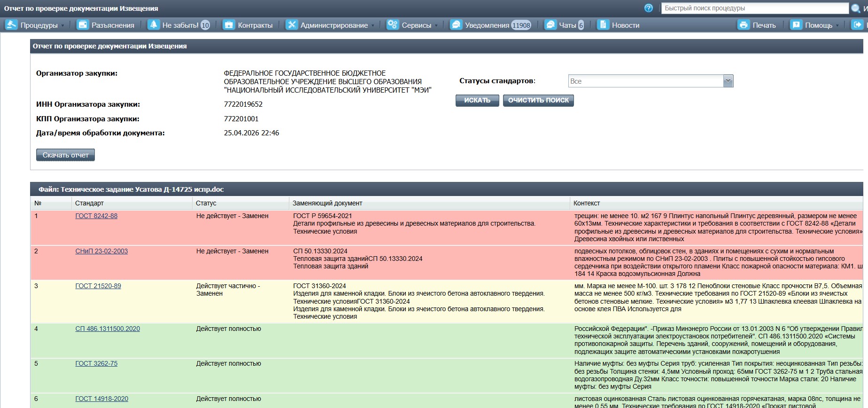Click the Чаты chat icon
Viewport: 868px width, 408px height.
pos(550,24)
